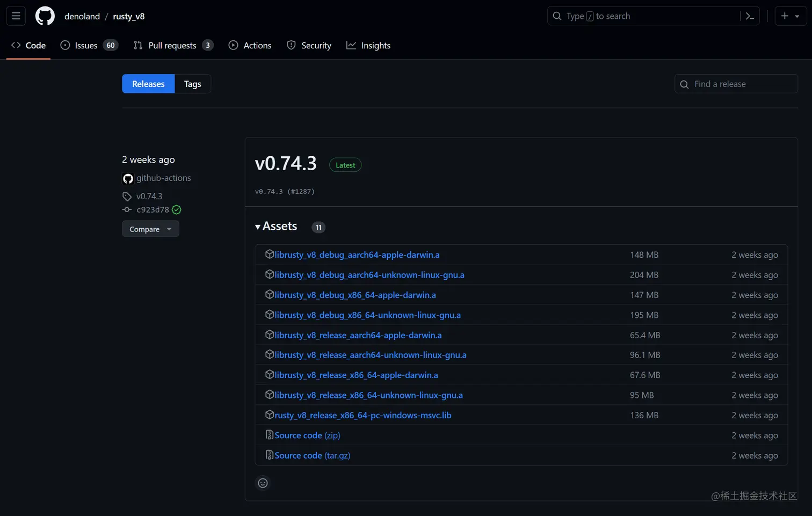812x516 pixels.
Task: Open the Insights tab
Action: pos(368,46)
